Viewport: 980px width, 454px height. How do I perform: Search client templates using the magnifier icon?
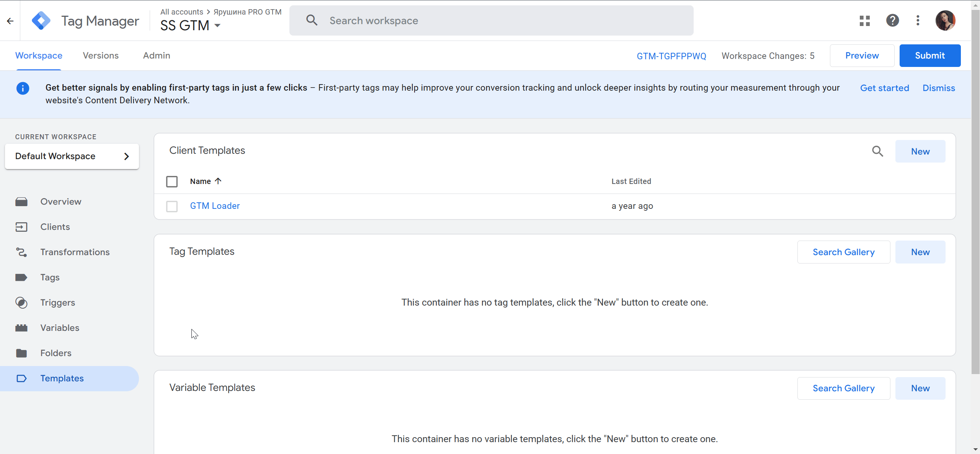point(878,151)
